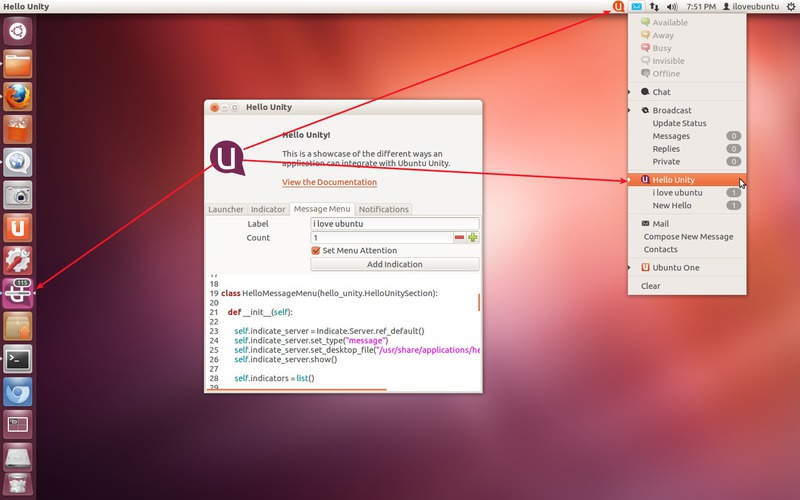Click the messaging envelope indicator in the panel

coord(637,7)
